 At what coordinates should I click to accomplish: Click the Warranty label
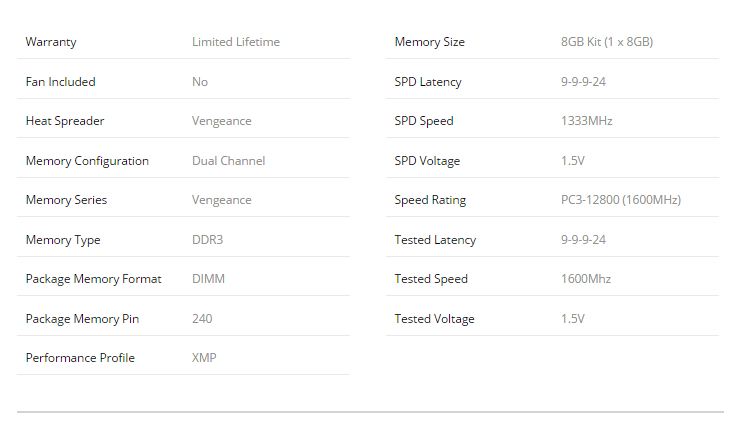coord(51,42)
